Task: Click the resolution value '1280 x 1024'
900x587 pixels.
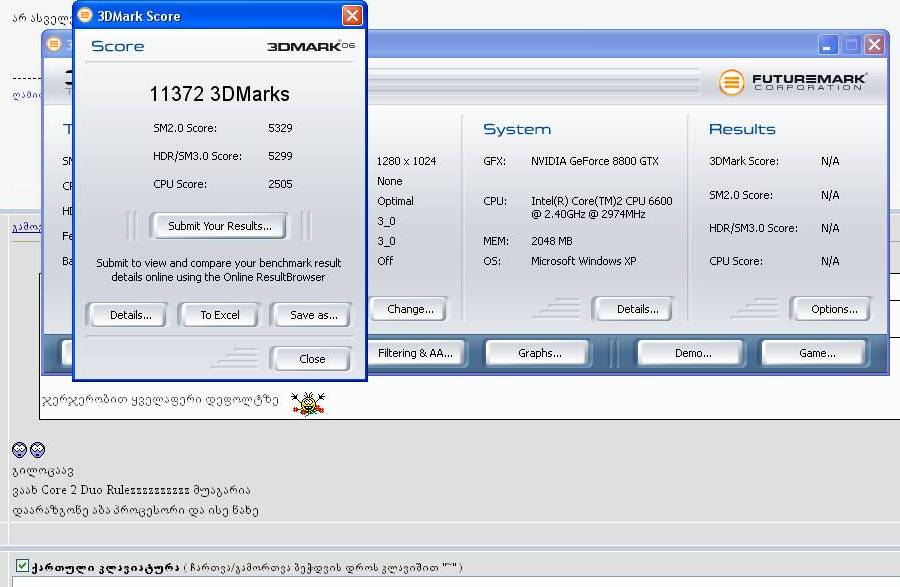Action: [406, 161]
